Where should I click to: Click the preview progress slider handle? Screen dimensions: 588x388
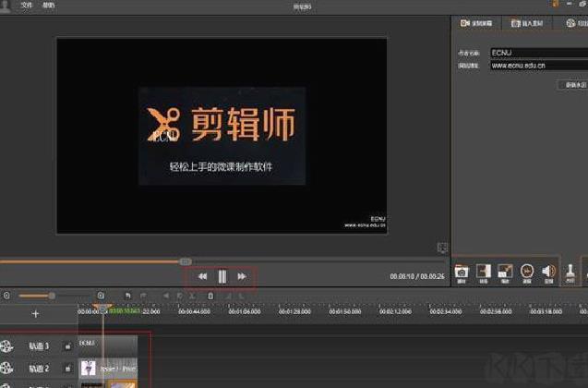pos(186,261)
